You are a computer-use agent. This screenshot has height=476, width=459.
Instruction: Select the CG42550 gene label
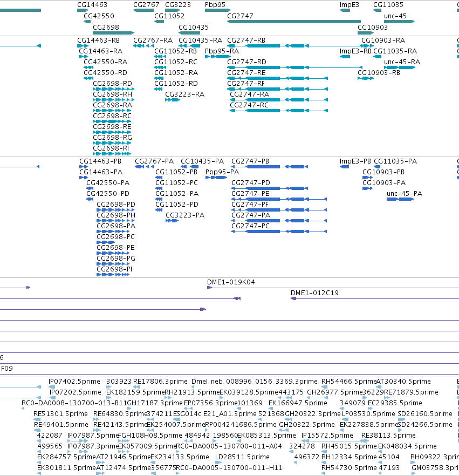99,16
